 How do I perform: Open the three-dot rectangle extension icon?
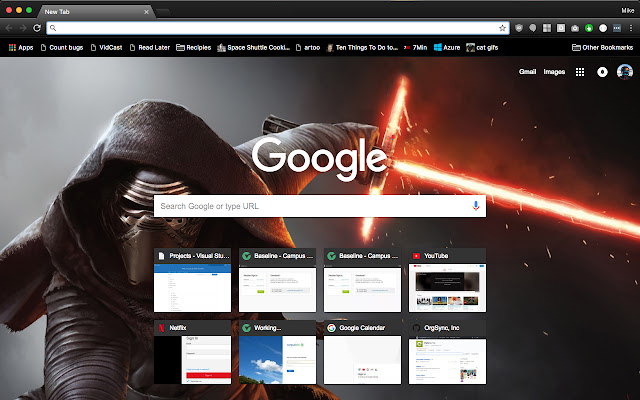(617, 28)
